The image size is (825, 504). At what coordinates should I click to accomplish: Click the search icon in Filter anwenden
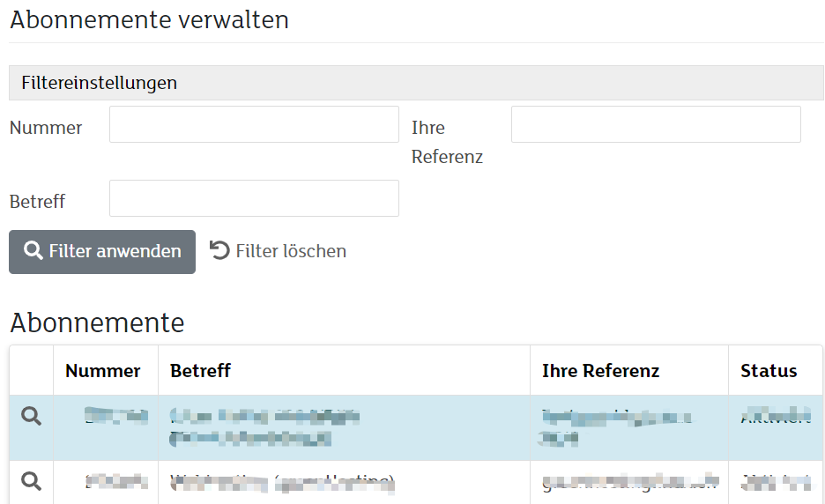point(33,250)
